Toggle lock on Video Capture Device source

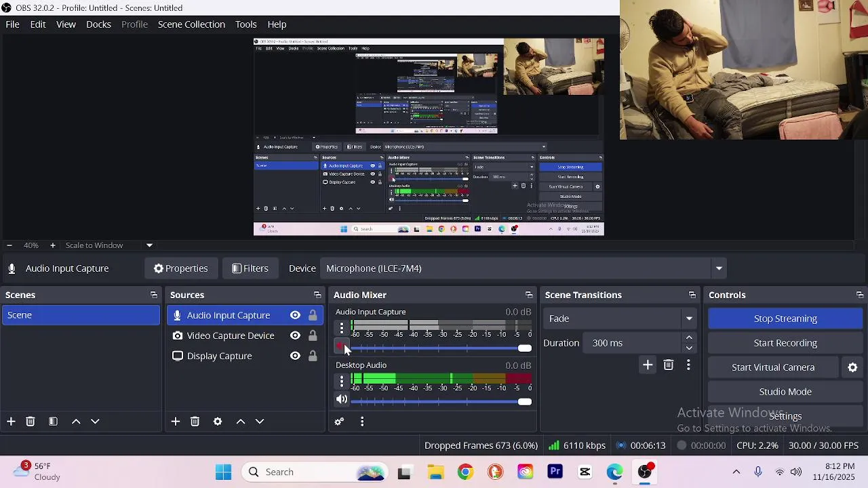pos(313,335)
